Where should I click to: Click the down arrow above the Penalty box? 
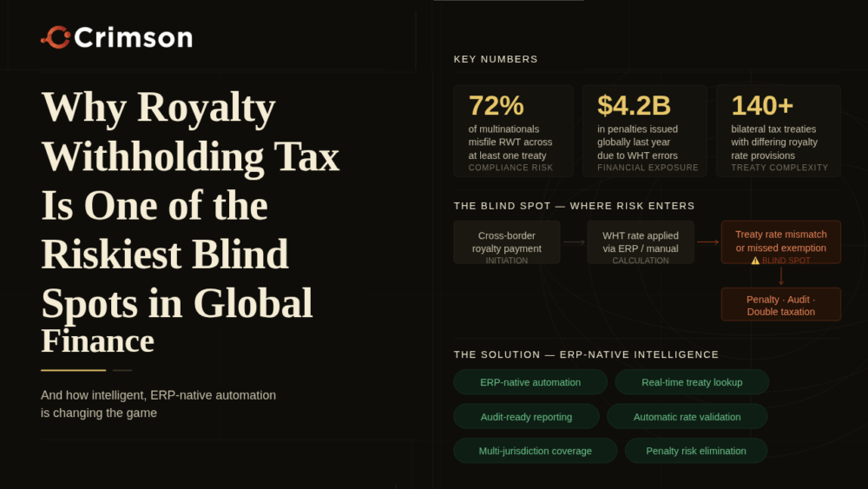[781, 276]
